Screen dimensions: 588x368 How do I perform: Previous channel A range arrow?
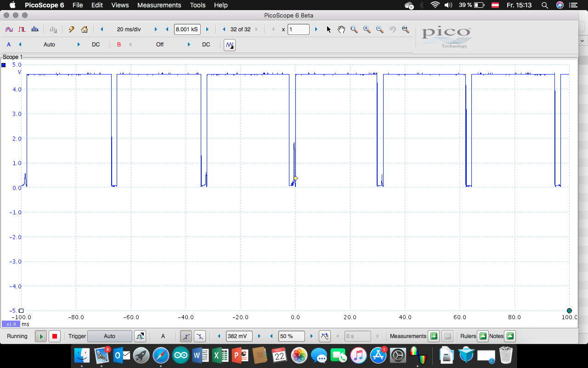20,45
